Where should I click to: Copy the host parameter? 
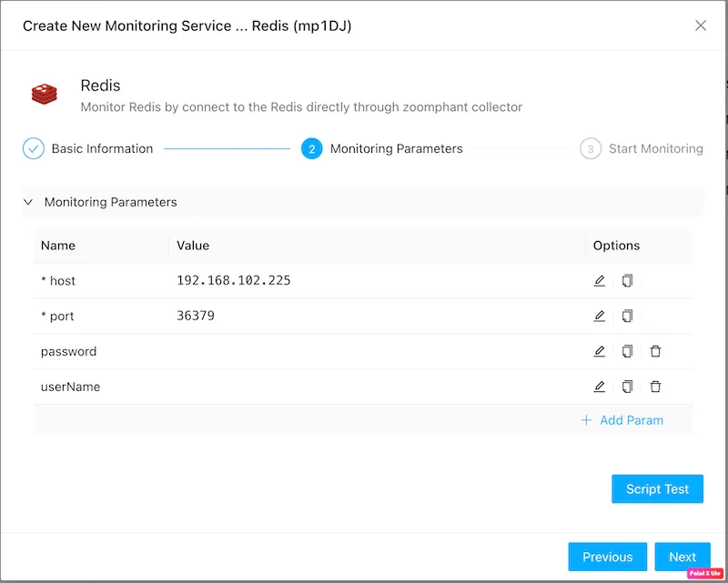pyautogui.click(x=627, y=281)
